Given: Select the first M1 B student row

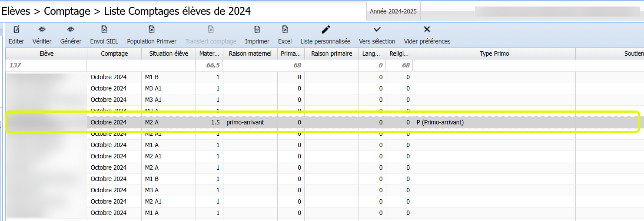Looking at the screenshot, I should pyautogui.click(x=151, y=77).
